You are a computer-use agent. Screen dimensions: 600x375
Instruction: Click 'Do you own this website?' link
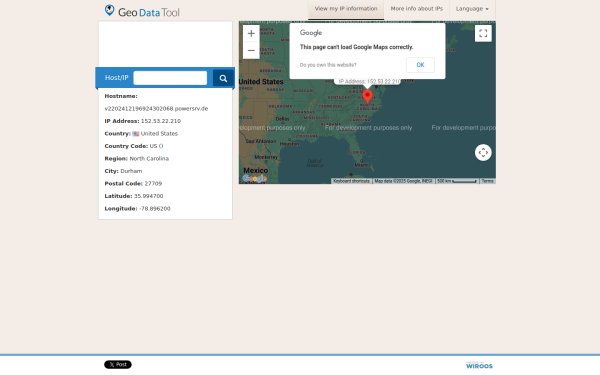[x=328, y=65]
